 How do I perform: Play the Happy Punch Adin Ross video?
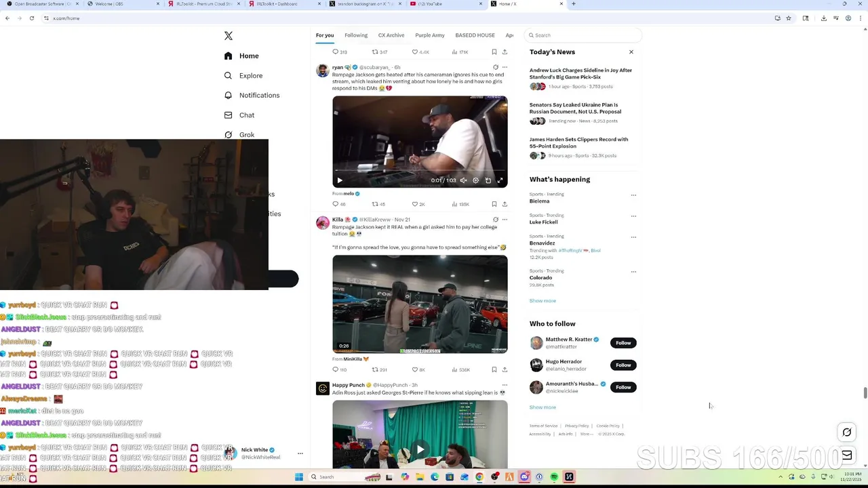pyautogui.click(x=420, y=449)
